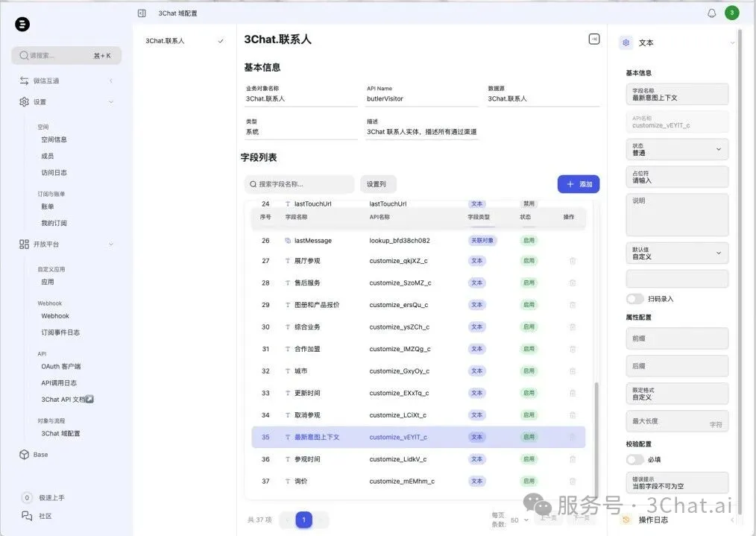Image resolution: width=756 pixels, height=536 pixels.
Task: Delete the 售后服务 field row
Action: pyautogui.click(x=573, y=283)
